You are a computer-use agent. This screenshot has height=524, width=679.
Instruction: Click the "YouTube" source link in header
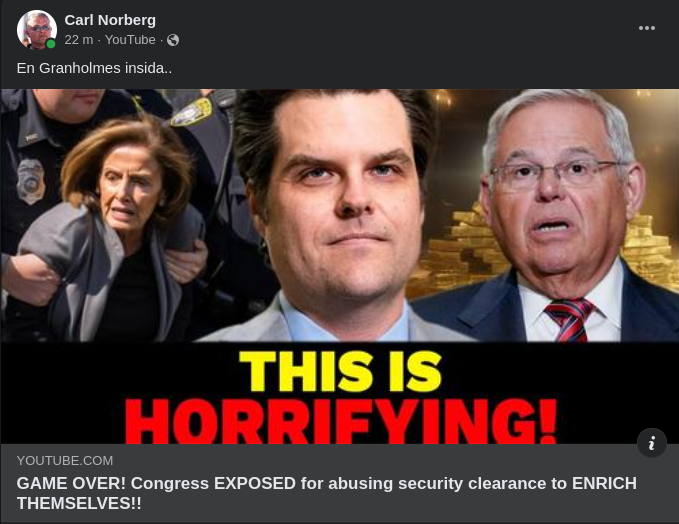pyautogui.click(x=130, y=40)
